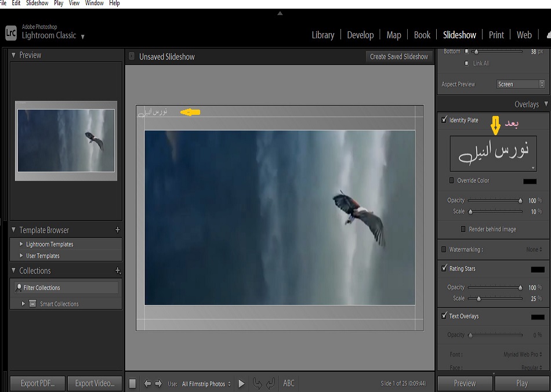Add new collection with plus icon

(x=118, y=271)
